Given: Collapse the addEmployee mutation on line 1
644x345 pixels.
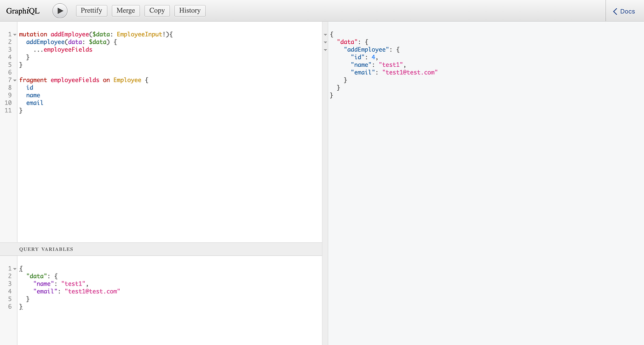Looking at the screenshot, I should click(14, 34).
